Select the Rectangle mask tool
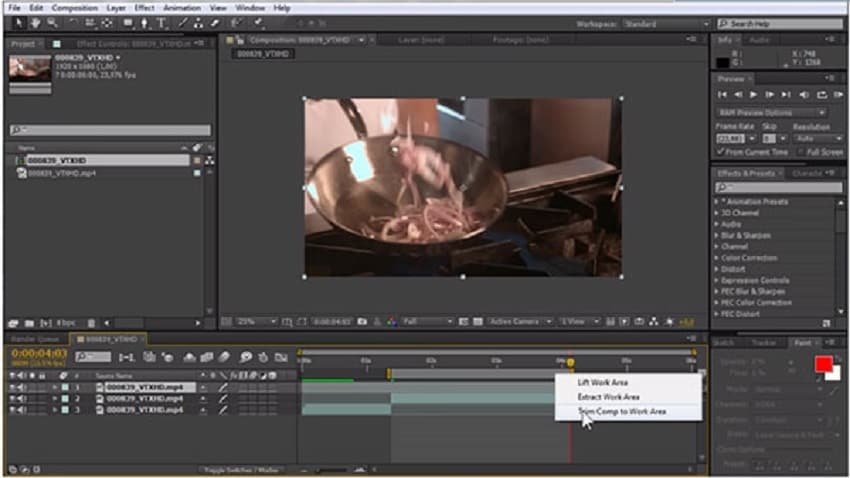 (128, 23)
